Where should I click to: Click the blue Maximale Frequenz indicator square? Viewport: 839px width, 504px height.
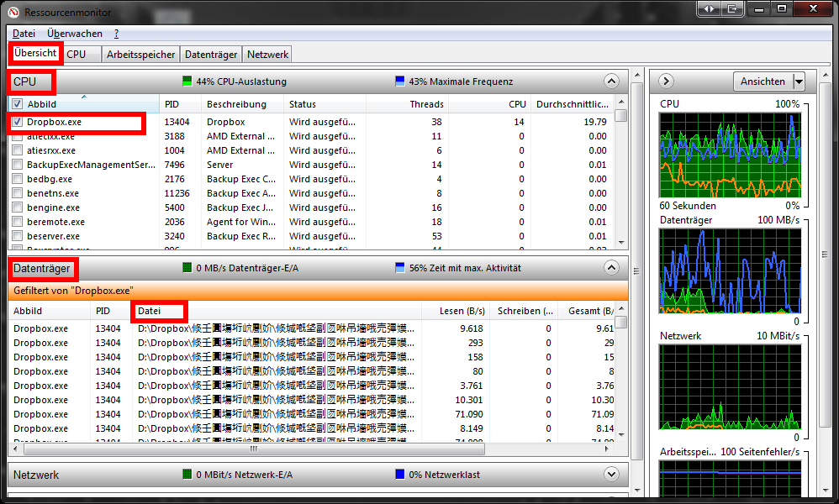coord(400,81)
